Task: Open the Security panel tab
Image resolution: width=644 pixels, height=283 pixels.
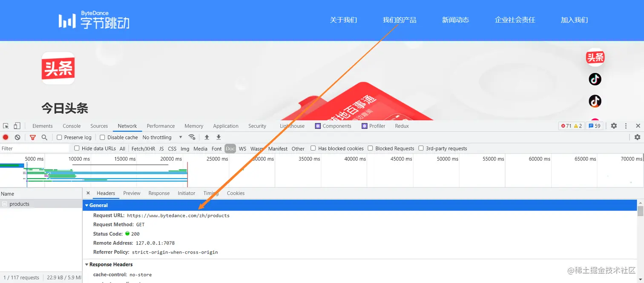Action: point(257,126)
